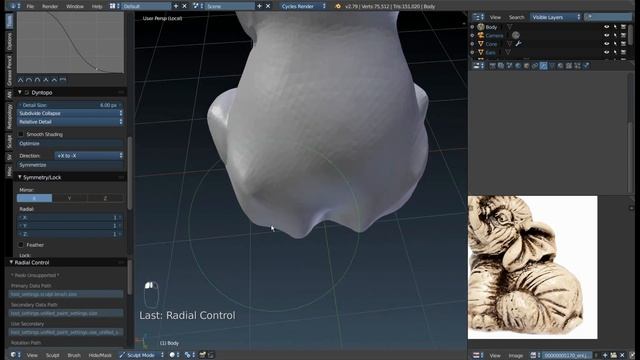The image size is (640, 360).
Task: Open the info editor type selector
Action: 15,6
